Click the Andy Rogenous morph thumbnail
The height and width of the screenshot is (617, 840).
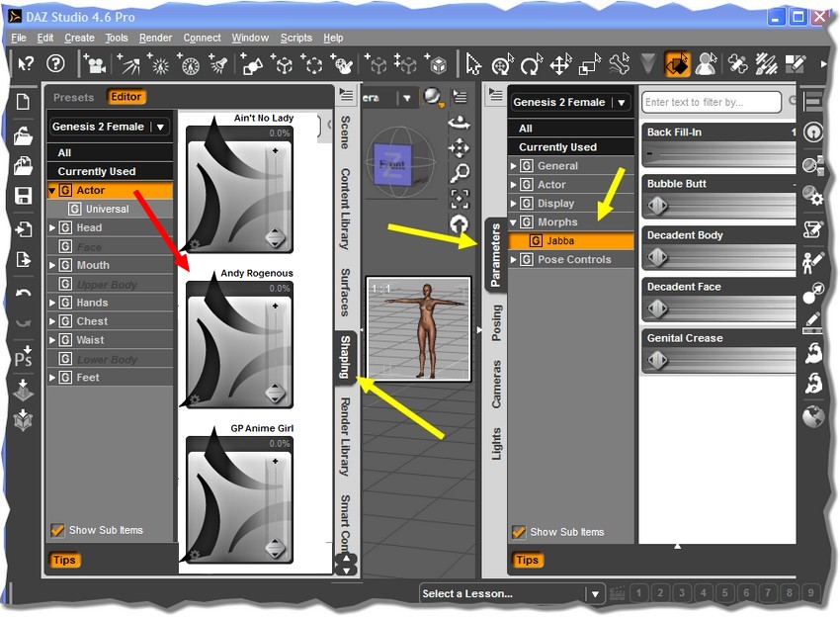pos(239,344)
